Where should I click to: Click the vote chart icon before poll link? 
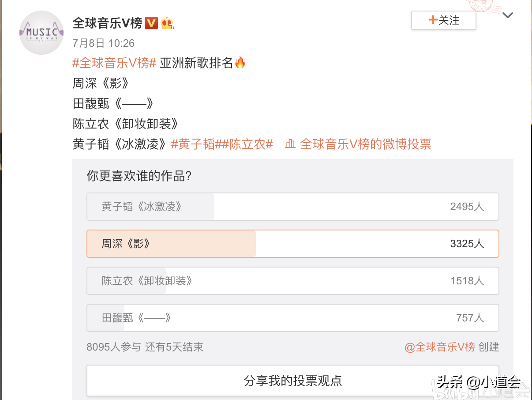point(291,144)
